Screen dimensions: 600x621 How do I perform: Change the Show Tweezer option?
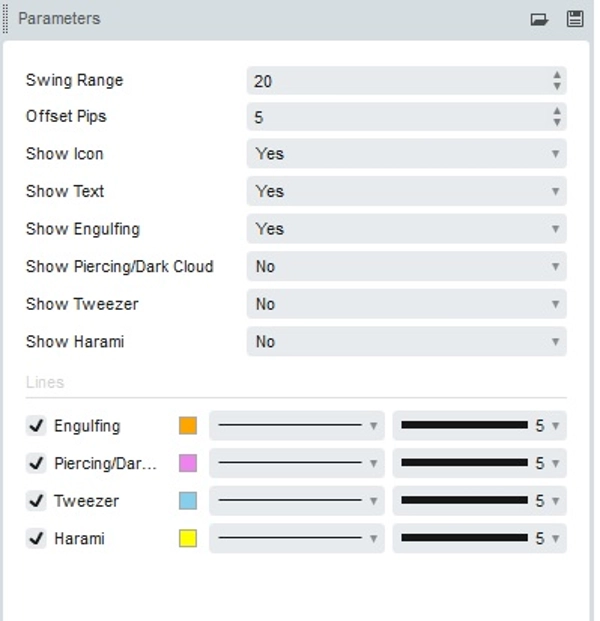[x=406, y=304]
